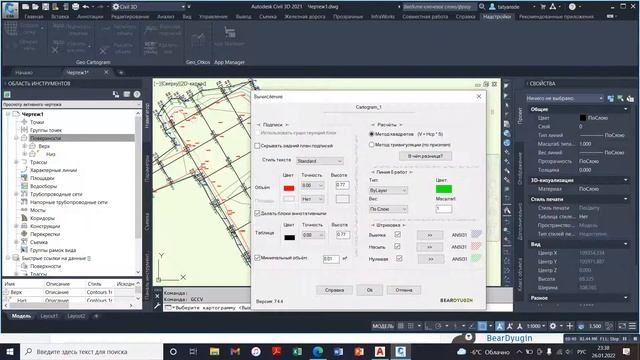Open the Главная ribbon tab

34,17
